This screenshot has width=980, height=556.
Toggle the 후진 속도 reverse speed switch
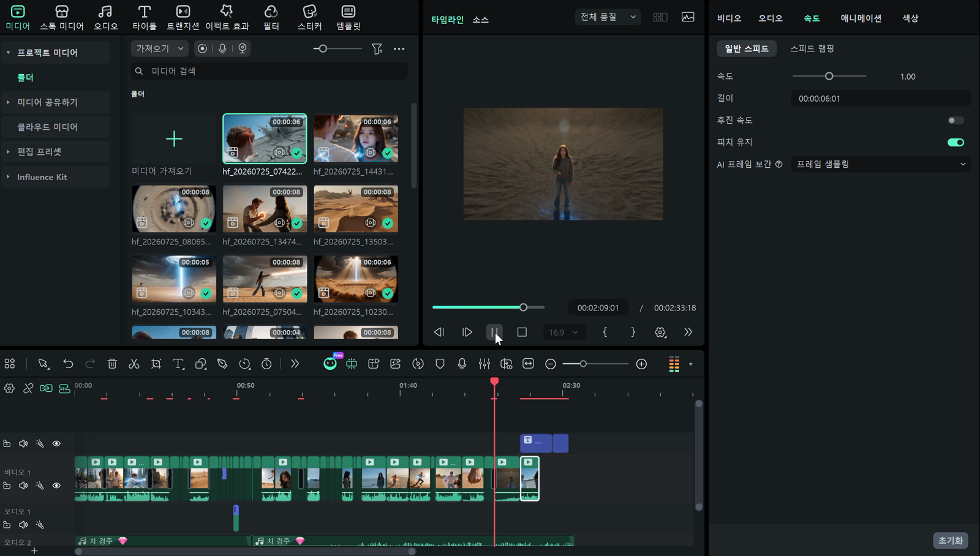pos(956,120)
